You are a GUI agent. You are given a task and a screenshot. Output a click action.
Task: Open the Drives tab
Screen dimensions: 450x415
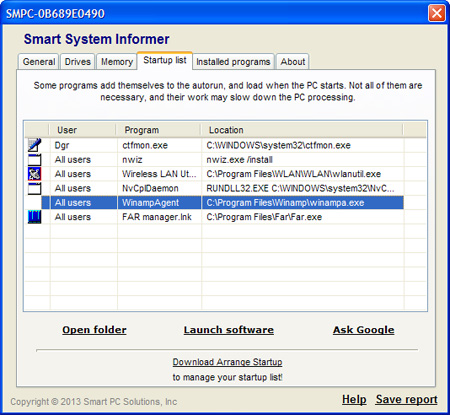[78, 62]
